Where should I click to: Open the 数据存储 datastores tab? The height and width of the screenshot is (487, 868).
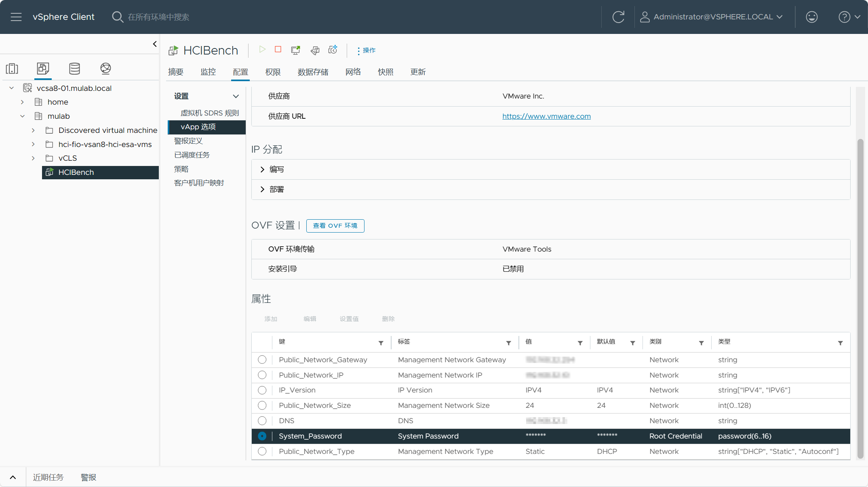click(x=313, y=72)
